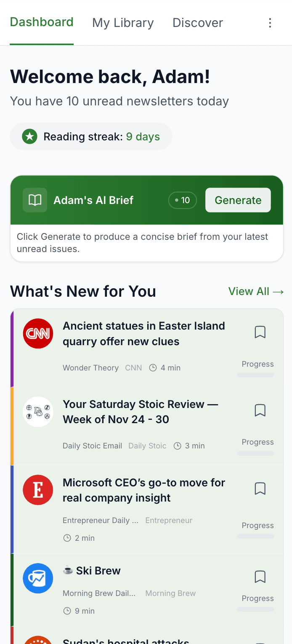The height and width of the screenshot is (644, 292).
Task: Open the Microsoft CEO insight article
Action: coord(144,490)
